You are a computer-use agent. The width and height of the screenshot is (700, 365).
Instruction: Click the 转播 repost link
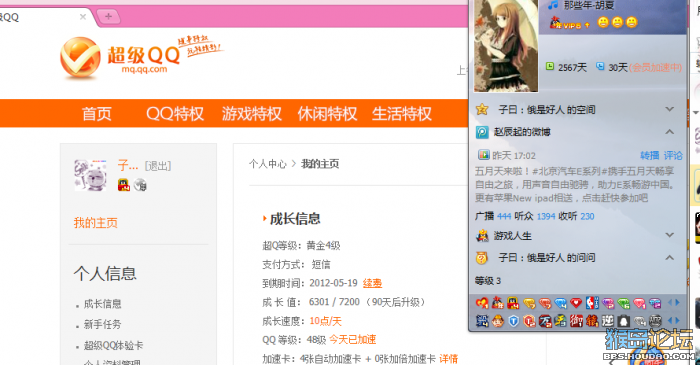[x=650, y=155]
